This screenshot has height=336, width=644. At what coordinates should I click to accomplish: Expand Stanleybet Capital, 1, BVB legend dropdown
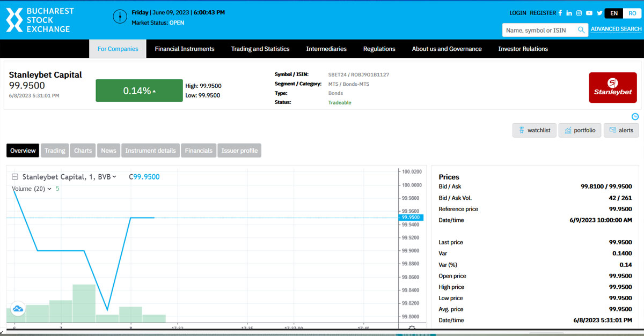tap(114, 177)
